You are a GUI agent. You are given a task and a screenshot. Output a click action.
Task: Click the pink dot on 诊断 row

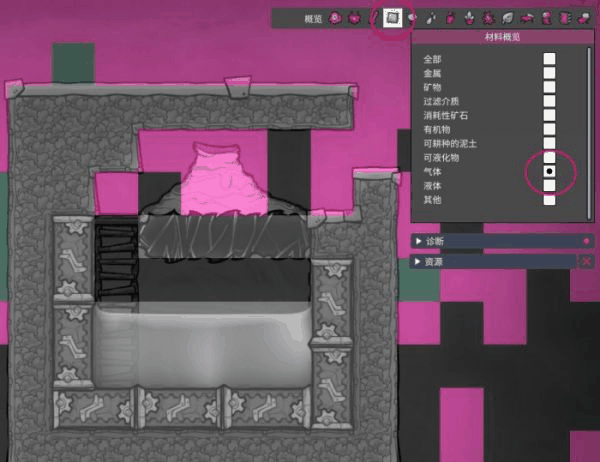point(586,241)
